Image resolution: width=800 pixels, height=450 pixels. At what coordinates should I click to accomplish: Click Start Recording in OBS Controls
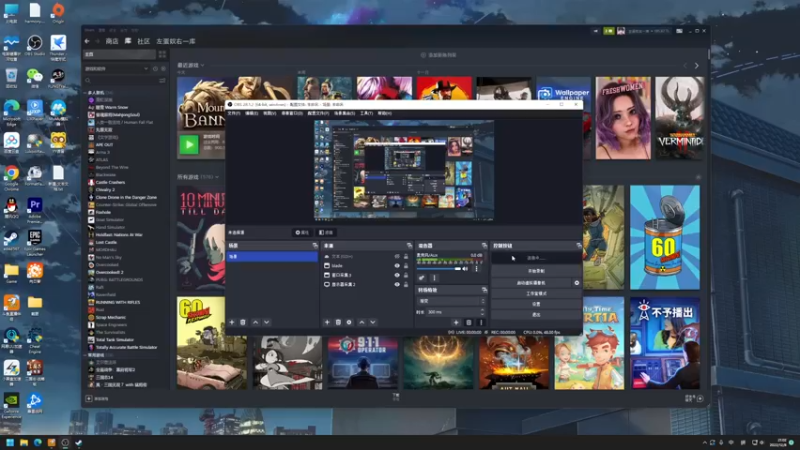tap(536, 271)
